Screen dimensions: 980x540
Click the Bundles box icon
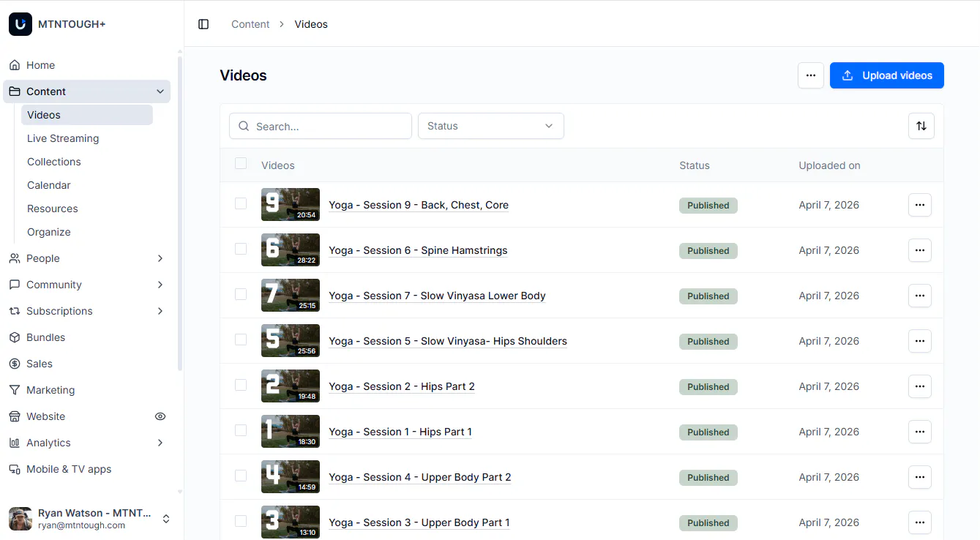(15, 337)
